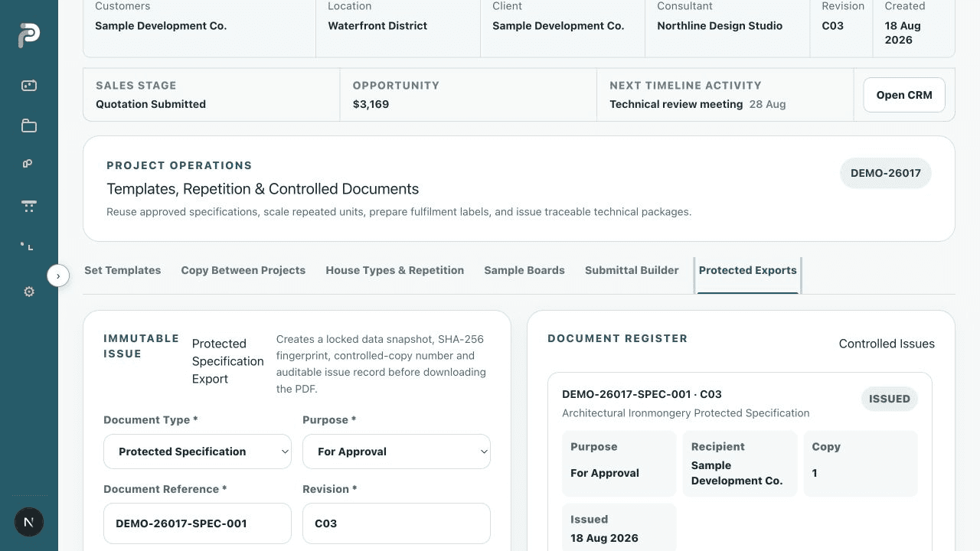
Task: Click the Client value Sample Development Co.
Action: click(x=558, y=25)
